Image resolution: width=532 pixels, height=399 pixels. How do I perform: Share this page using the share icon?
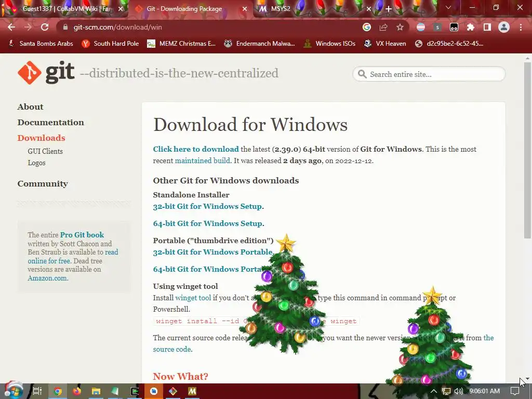[x=383, y=27]
